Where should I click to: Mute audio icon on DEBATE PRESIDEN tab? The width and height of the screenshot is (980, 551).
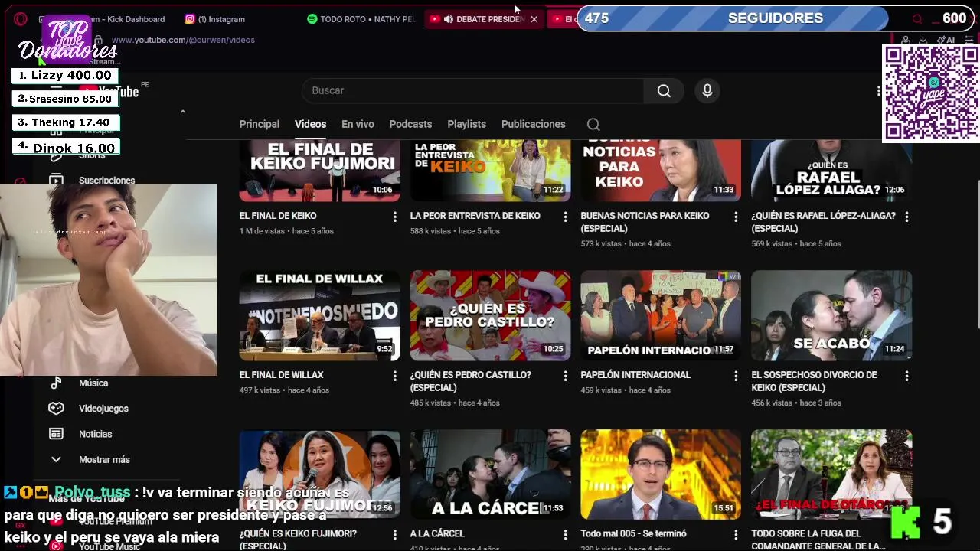448,19
